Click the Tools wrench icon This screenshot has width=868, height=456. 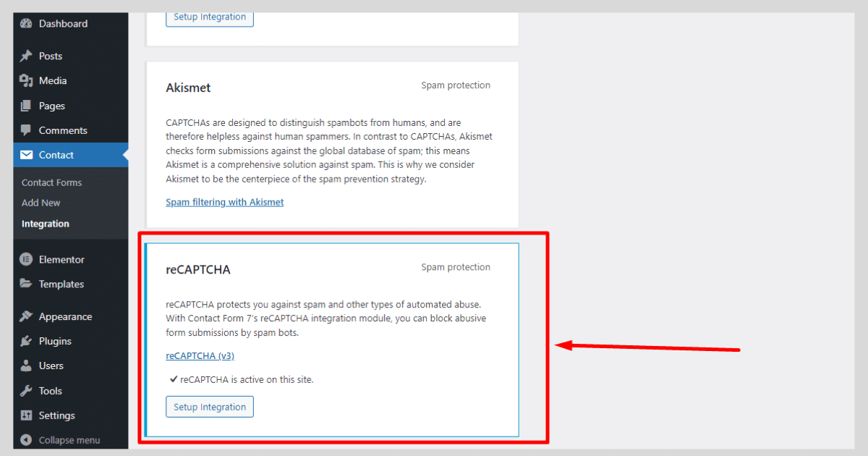coord(27,391)
